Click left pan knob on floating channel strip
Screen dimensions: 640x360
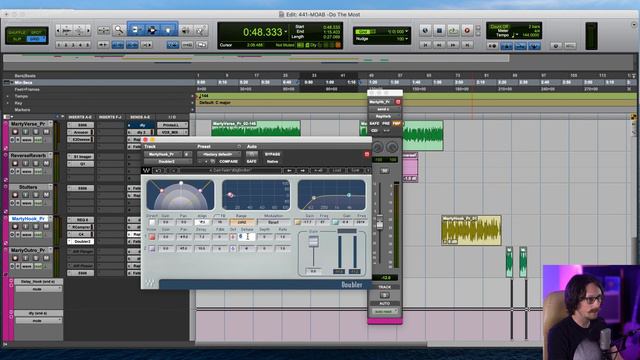[x=378, y=147]
